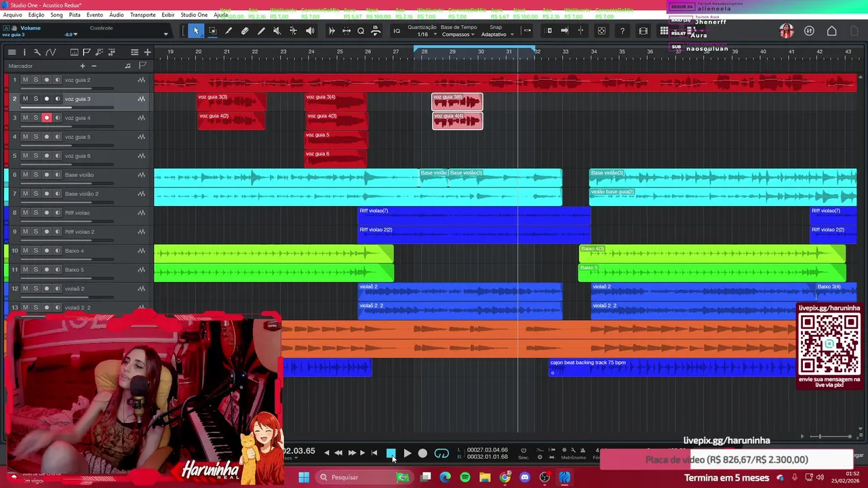The height and width of the screenshot is (488, 868).
Task: Click the rewind transport button
Action: [338, 453]
